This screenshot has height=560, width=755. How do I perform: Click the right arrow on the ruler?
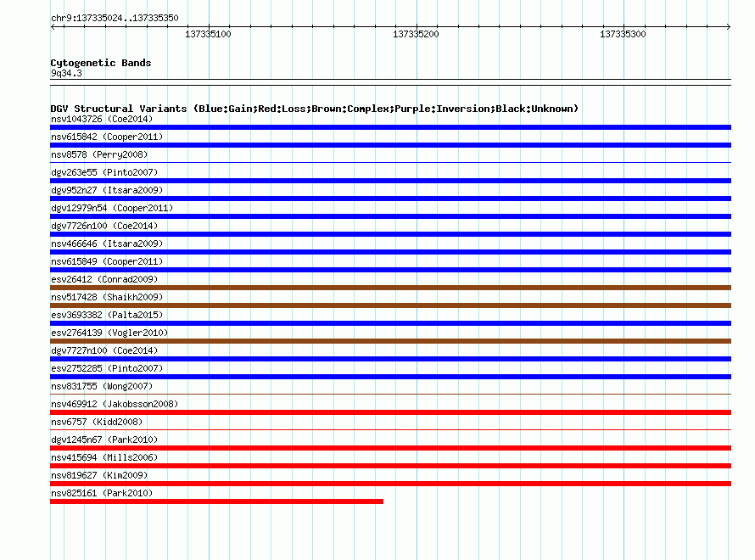click(x=729, y=26)
